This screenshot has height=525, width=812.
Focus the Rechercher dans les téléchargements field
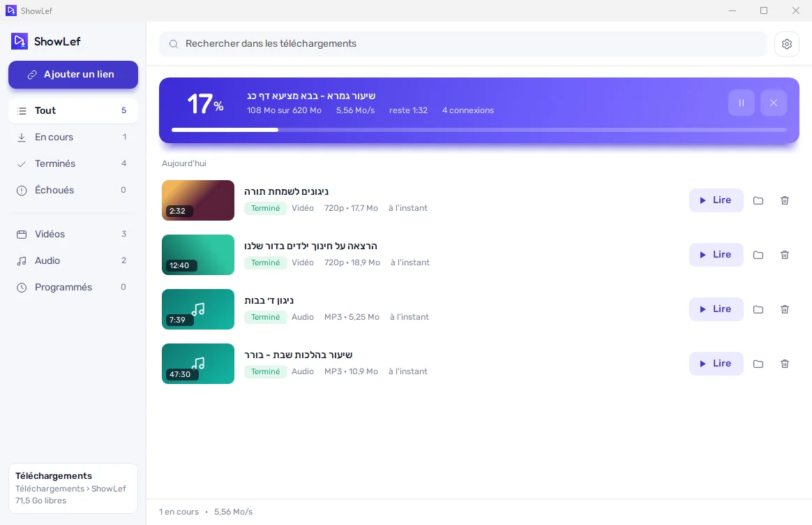tap(463, 44)
